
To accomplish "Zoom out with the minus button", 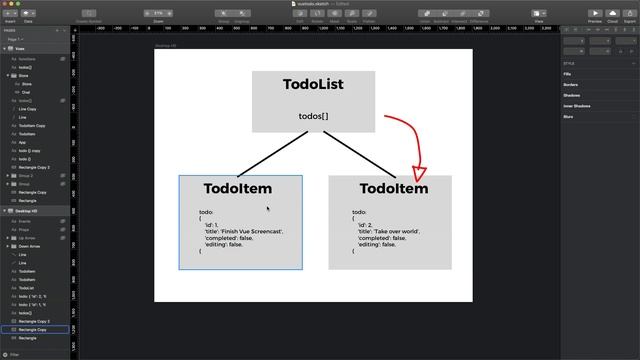I will pos(147,13).
